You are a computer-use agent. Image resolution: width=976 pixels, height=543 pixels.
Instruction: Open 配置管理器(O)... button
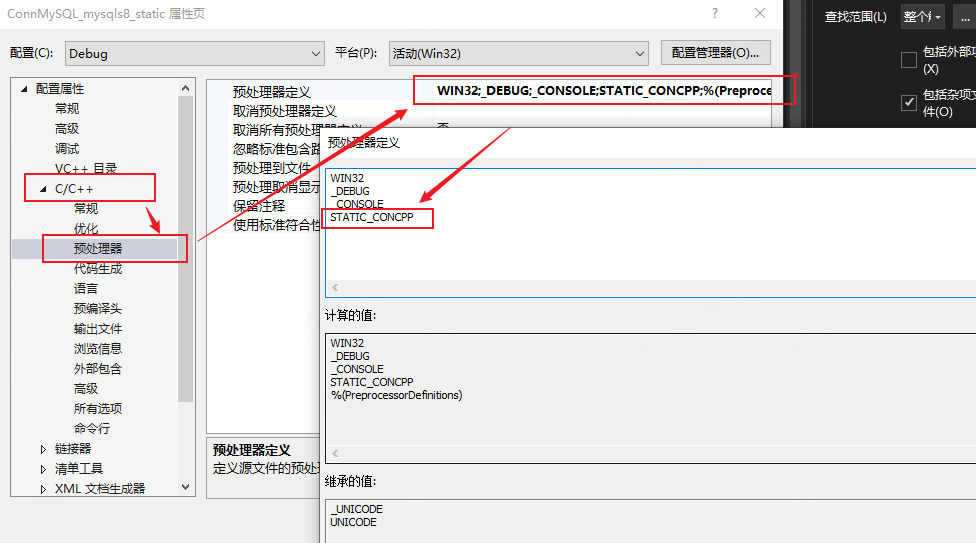pyautogui.click(x=715, y=53)
